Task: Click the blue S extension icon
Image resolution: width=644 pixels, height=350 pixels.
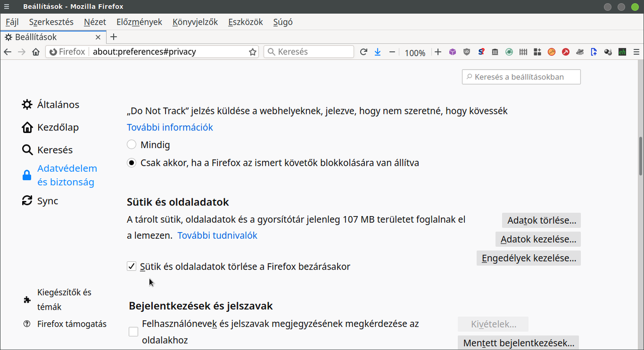Action: [x=481, y=52]
